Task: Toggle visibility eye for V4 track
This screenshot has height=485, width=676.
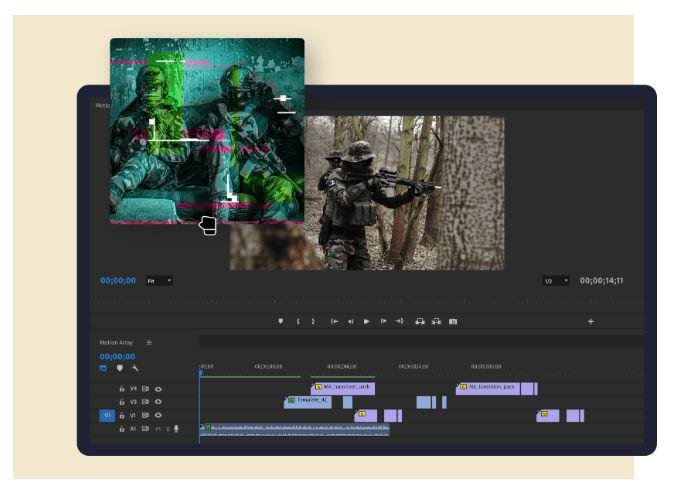Action: click(158, 388)
